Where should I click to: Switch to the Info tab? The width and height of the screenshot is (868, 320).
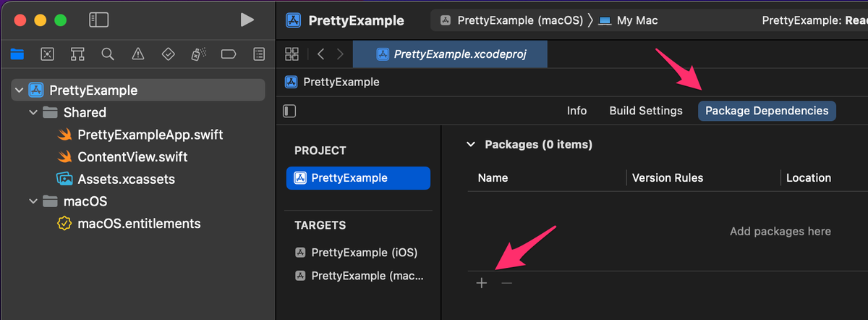click(576, 111)
